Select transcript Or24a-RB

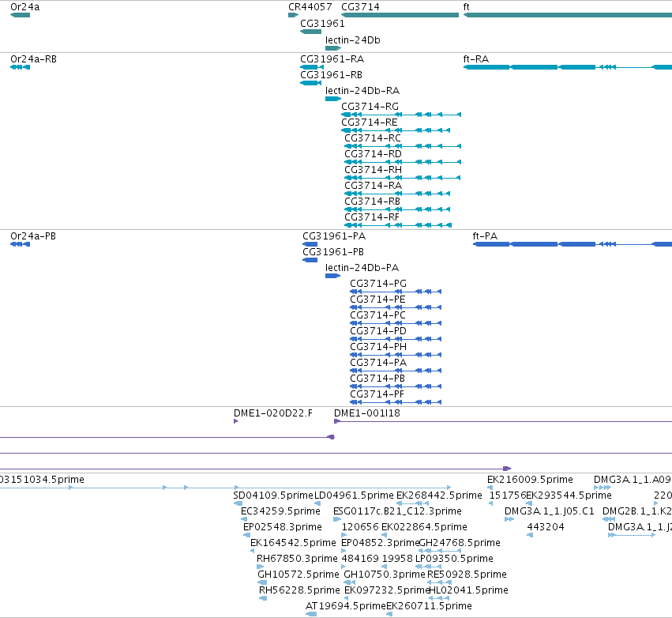point(21,67)
